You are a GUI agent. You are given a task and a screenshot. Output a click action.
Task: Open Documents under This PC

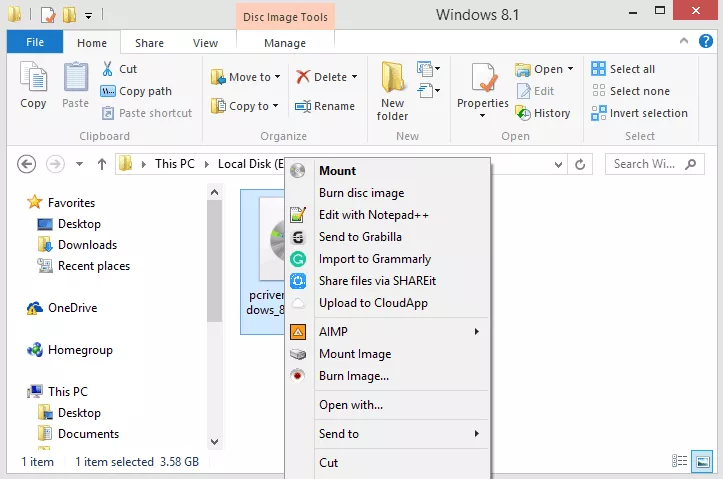(x=78, y=434)
